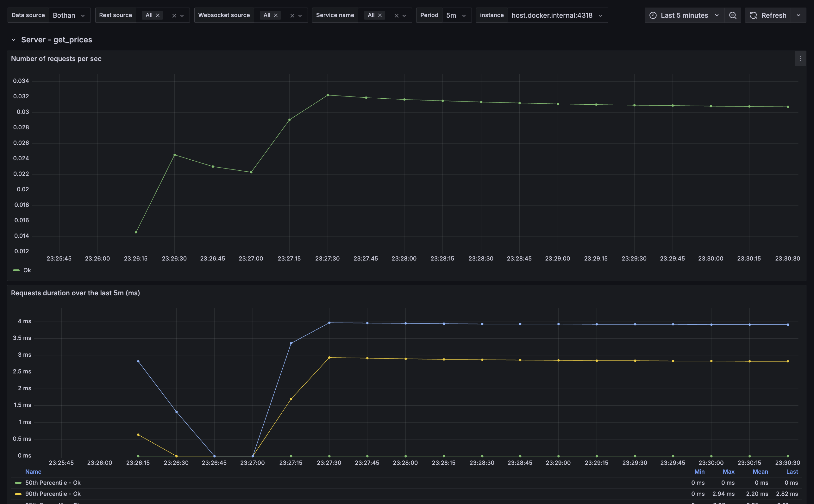Clear all Websocket source selections
Image resolution: width=814 pixels, height=504 pixels.
click(292, 16)
